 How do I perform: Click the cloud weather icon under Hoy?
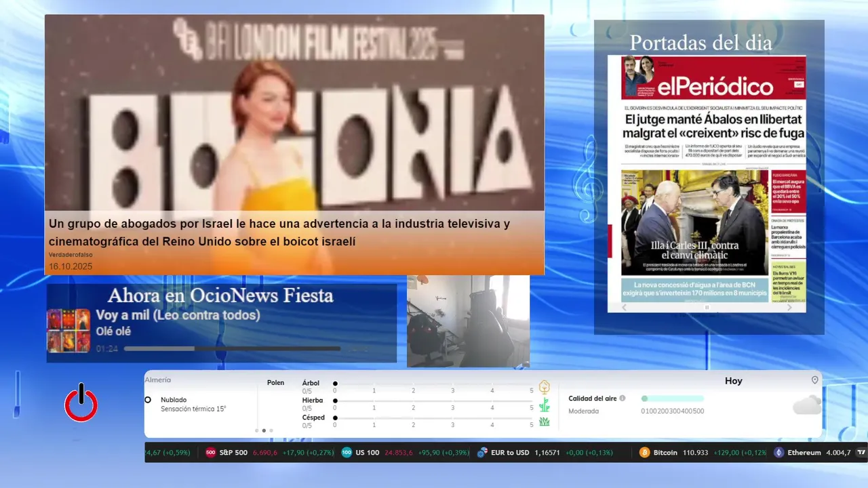807,405
